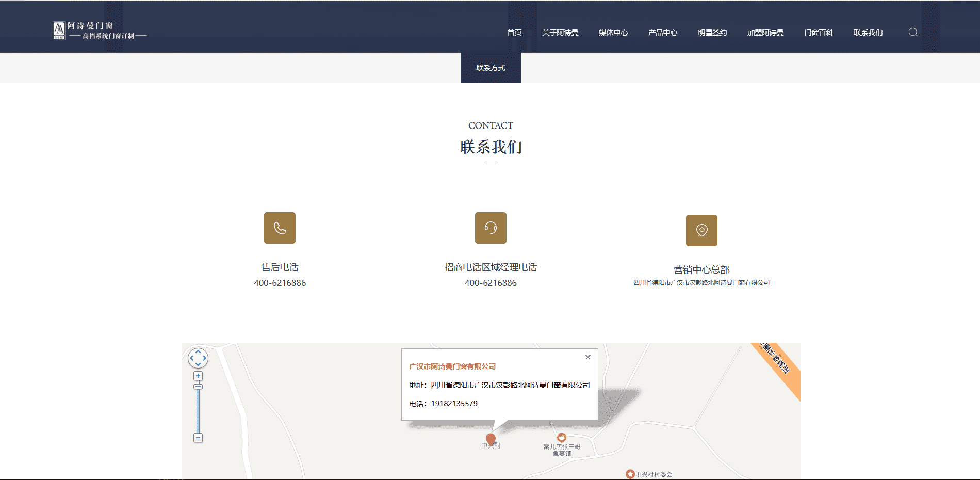Go to 关于阿诗曼 in the navigation
The height and width of the screenshot is (480, 980).
click(560, 33)
